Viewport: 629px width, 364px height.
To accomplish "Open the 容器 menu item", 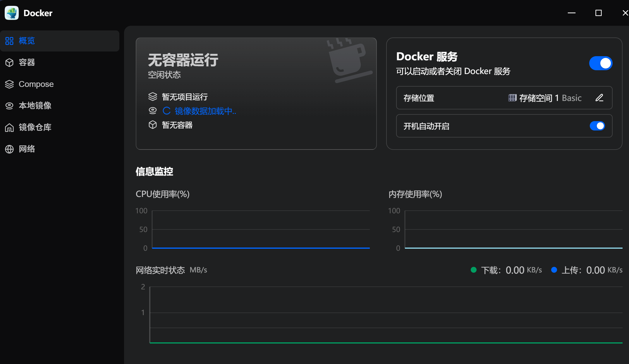I will tap(27, 63).
